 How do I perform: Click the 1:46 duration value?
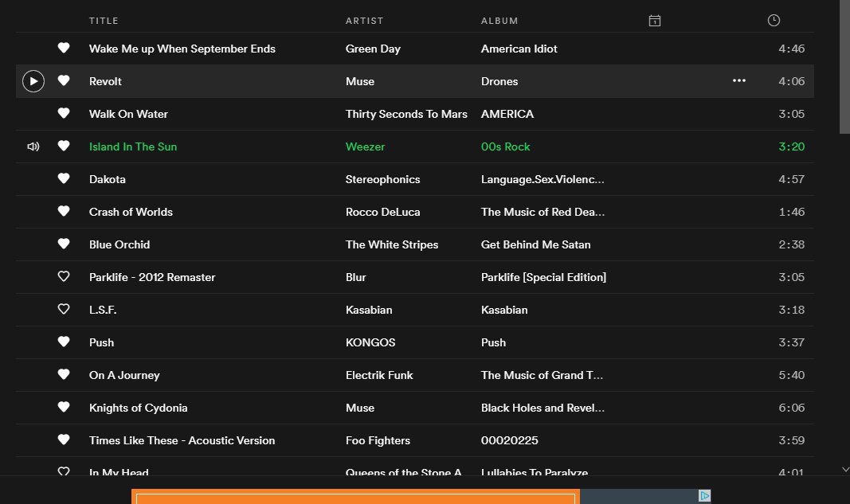pyautogui.click(x=792, y=212)
